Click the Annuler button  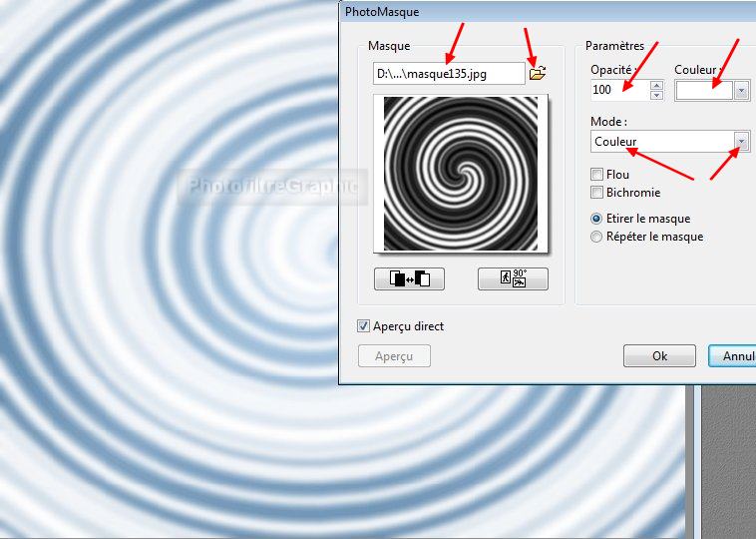(x=734, y=355)
